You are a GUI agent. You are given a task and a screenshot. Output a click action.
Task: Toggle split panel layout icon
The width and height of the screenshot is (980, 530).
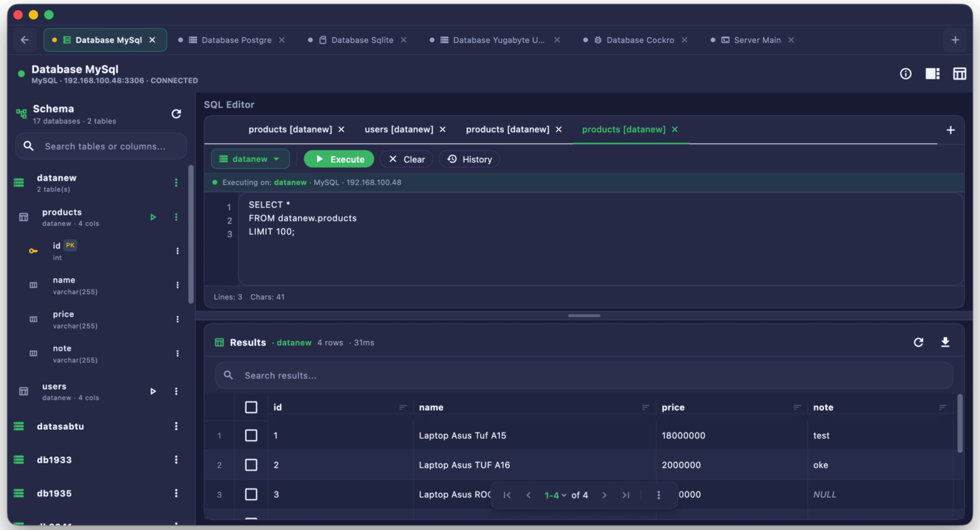(933, 74)
